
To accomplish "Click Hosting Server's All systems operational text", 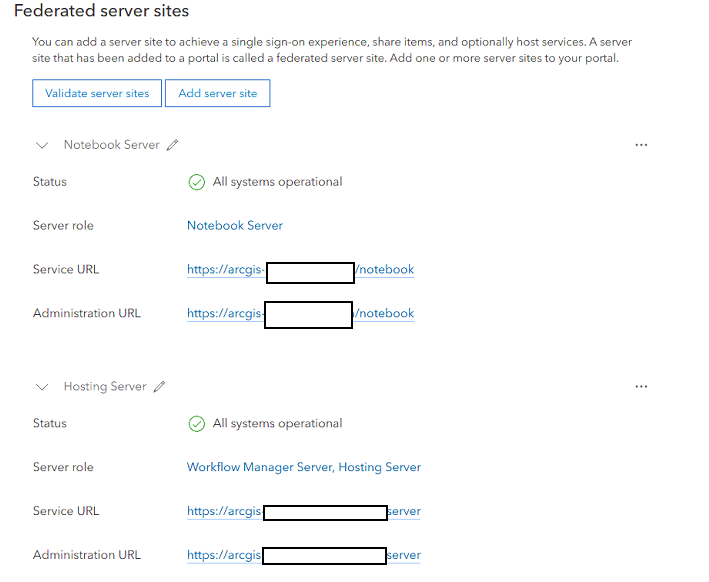I will click(278, 424).
